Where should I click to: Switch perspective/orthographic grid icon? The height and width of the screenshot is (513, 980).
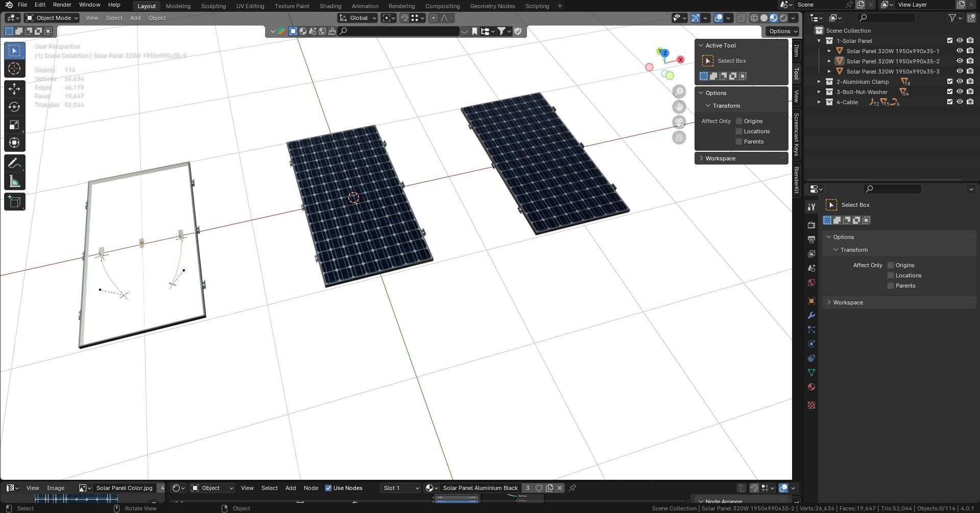coord(679,137)
